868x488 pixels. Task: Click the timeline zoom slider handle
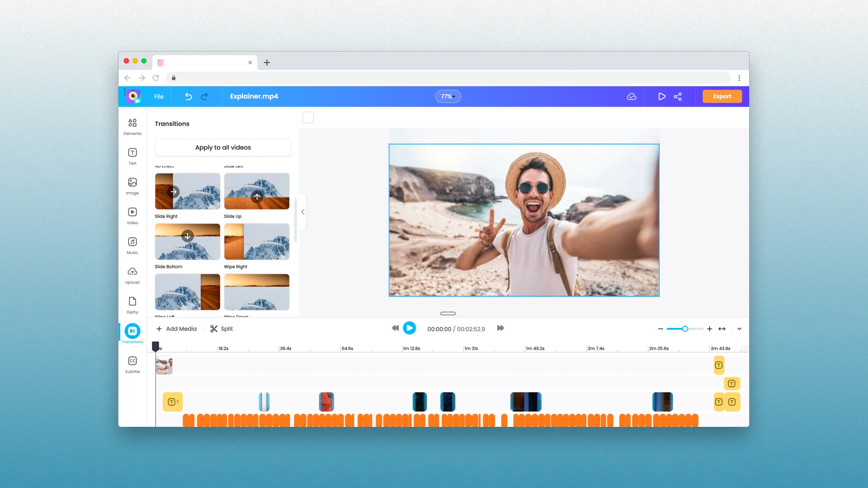click(685, 329)
